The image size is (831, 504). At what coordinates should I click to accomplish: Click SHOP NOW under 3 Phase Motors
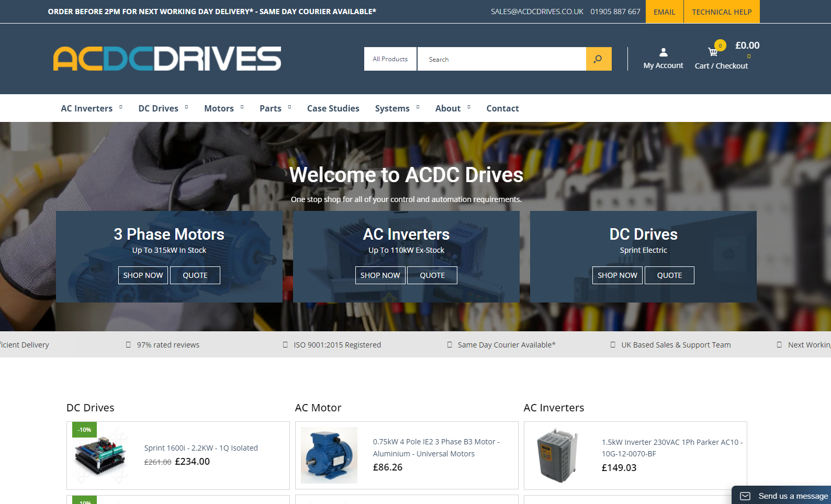coord(143,275)
